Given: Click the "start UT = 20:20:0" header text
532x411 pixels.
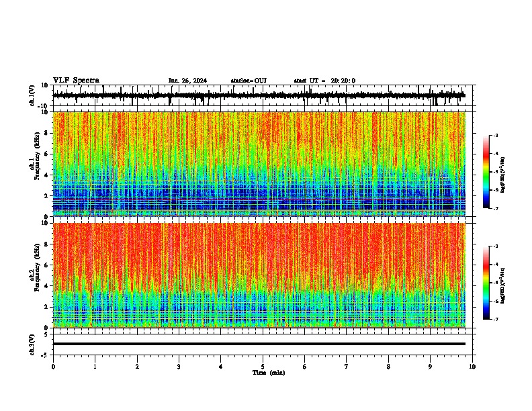Looking at the screenshot, I should pos(324,81).
